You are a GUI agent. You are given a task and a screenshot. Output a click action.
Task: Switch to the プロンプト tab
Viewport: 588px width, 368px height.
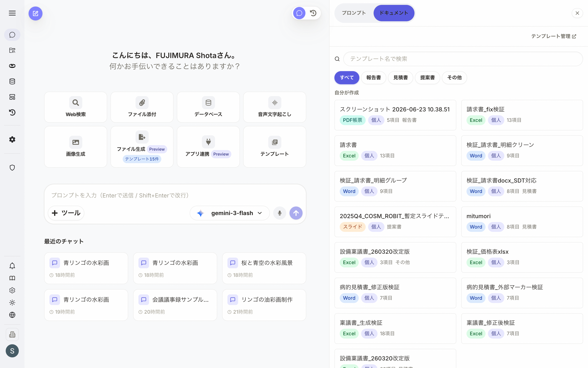tap(354, 13)
